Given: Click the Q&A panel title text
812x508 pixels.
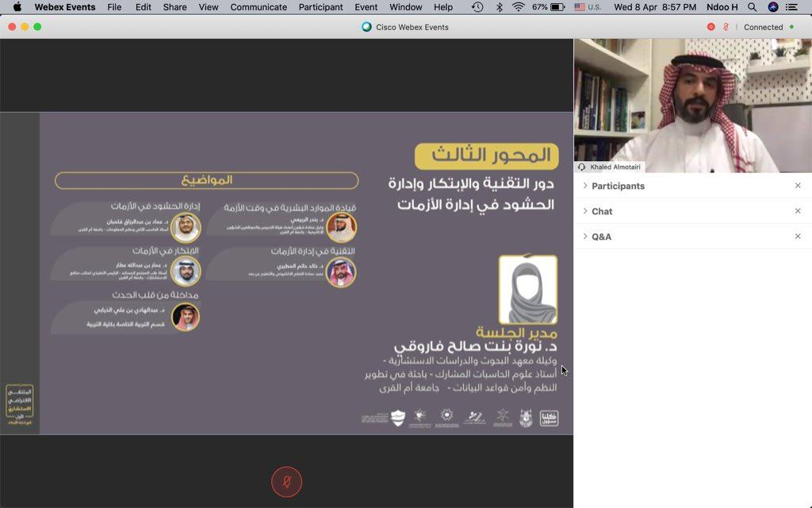Looking at the screenshot, I should tap(601, 237).
